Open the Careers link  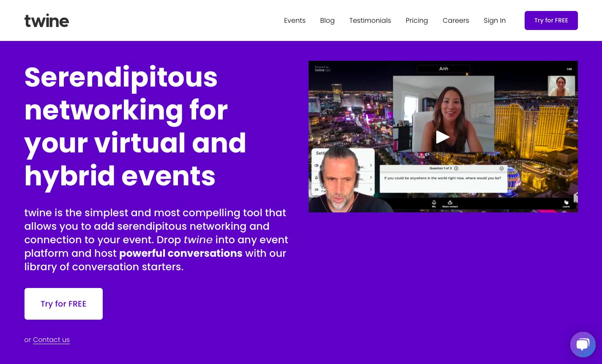point(456,20)
